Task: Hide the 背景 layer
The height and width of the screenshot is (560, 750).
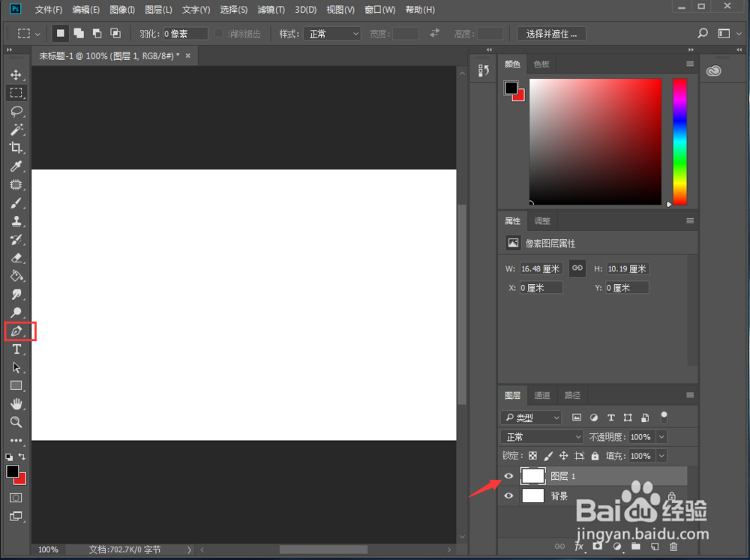Action: (508, 496)
